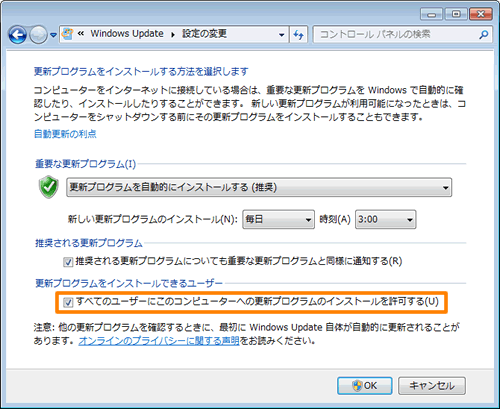Click the Windows Update address bar icon
The image size is (500, 409).
click(68, 34)
